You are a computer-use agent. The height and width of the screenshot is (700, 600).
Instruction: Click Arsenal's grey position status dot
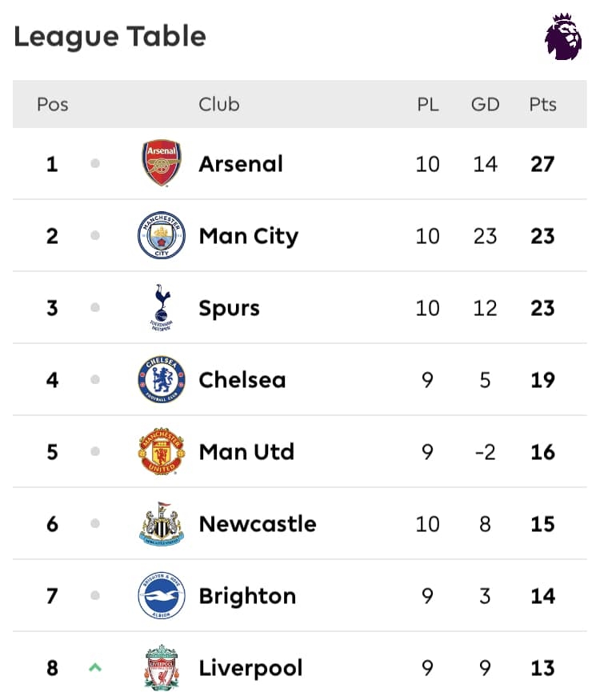click(95, 164)
